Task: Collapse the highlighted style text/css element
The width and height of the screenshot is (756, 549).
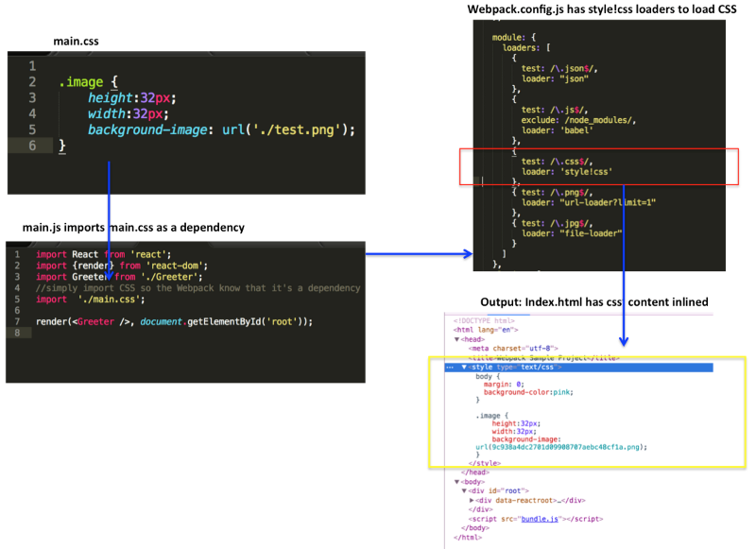Action: pos(462,369)
